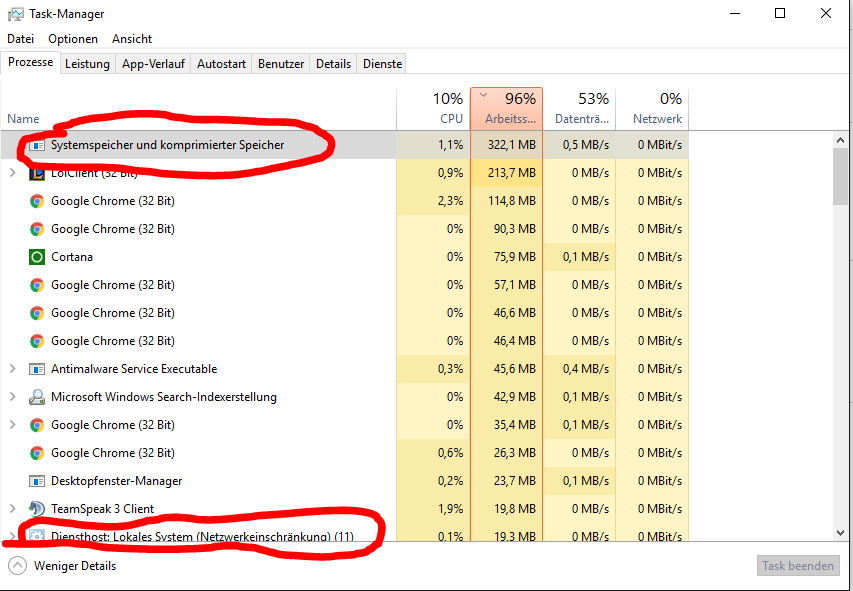Sort processes by the CPU column
This screenshot has height=591, width=853.
tap(433, 108)
